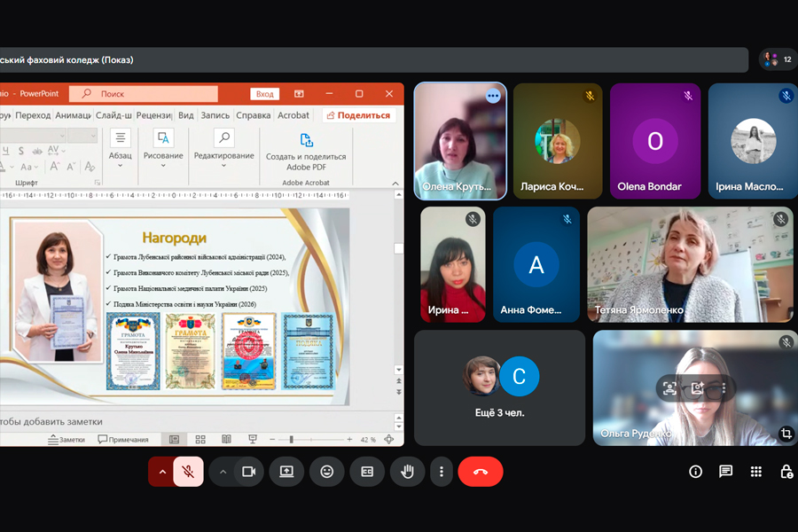Switch to Reading view icon
Image resolution: width=798 pixels, height=532 pixels.
pos(226,440)
